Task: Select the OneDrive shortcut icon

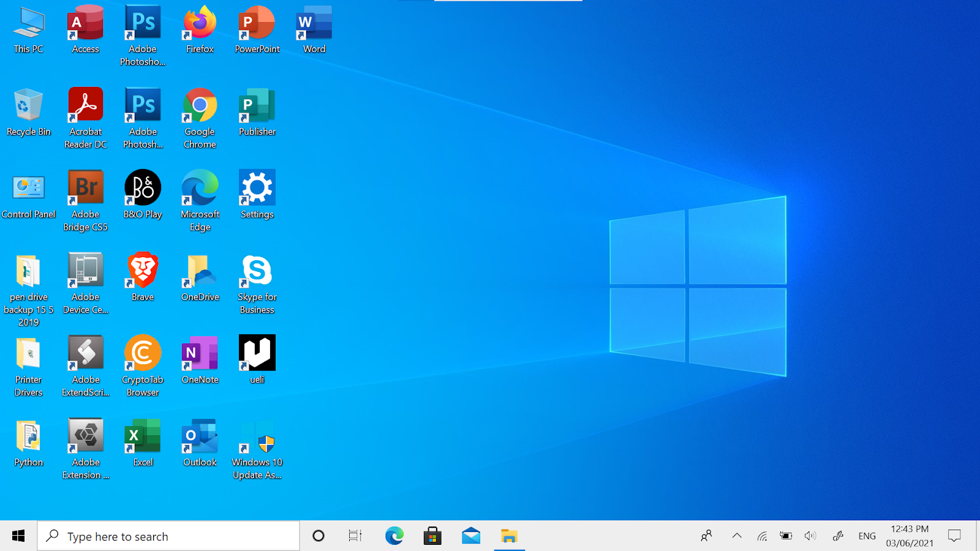Action: point(200,277)
